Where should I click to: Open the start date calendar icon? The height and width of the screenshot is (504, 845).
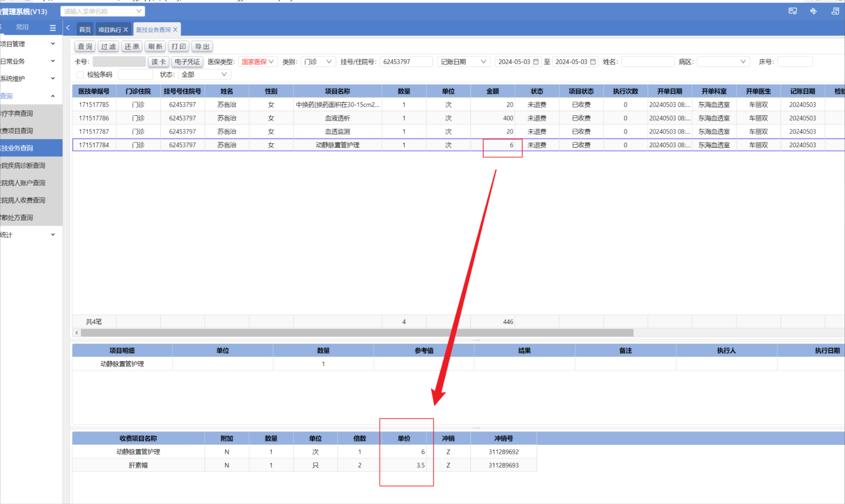point(536,62)
